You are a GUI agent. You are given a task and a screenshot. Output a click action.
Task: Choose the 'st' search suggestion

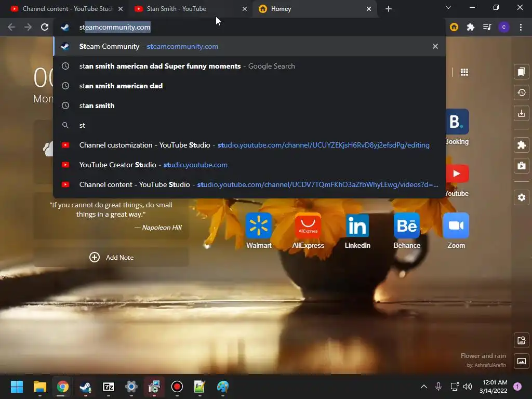click(249, 125)
